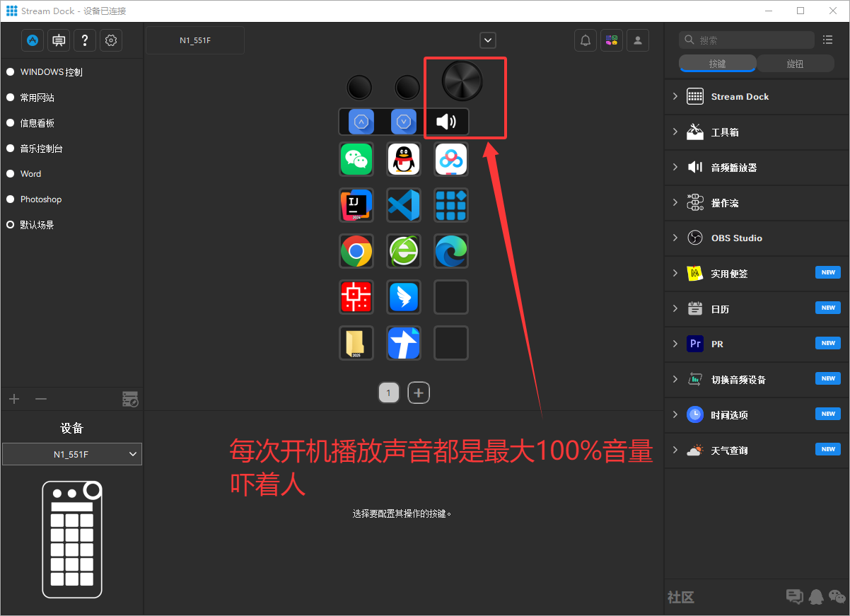The height and width of the screenshot is (616, 850).
Task: Select the Visual Studio Code key
Action: point(404,205)
